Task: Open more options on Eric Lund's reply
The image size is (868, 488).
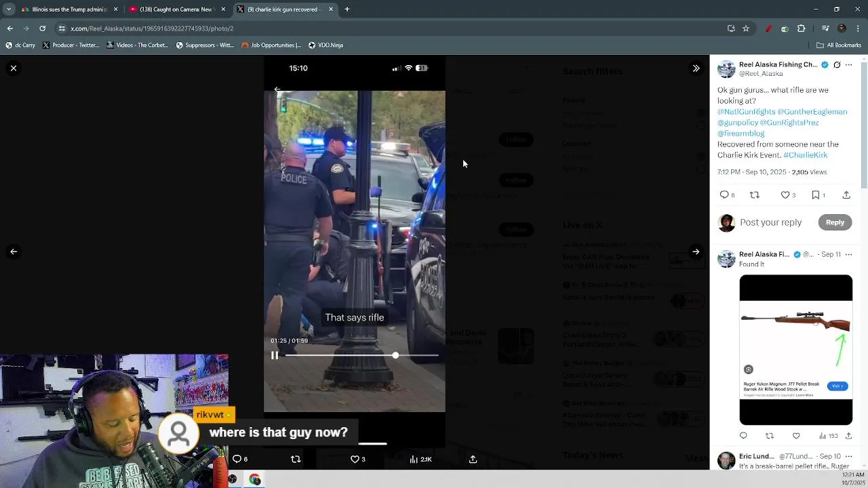Action: (x=848, y=456)
